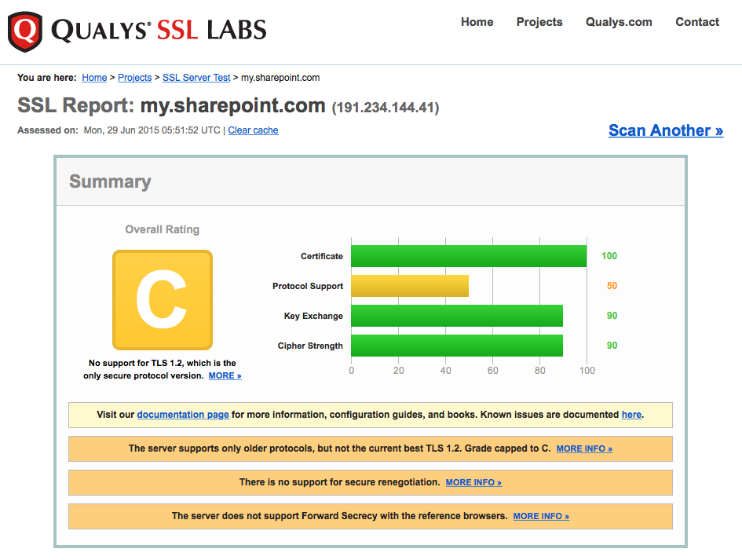This screenshot has width=742, height=560.
Task: Click the green Key Exchange score bar
Action: click(457, 316)
